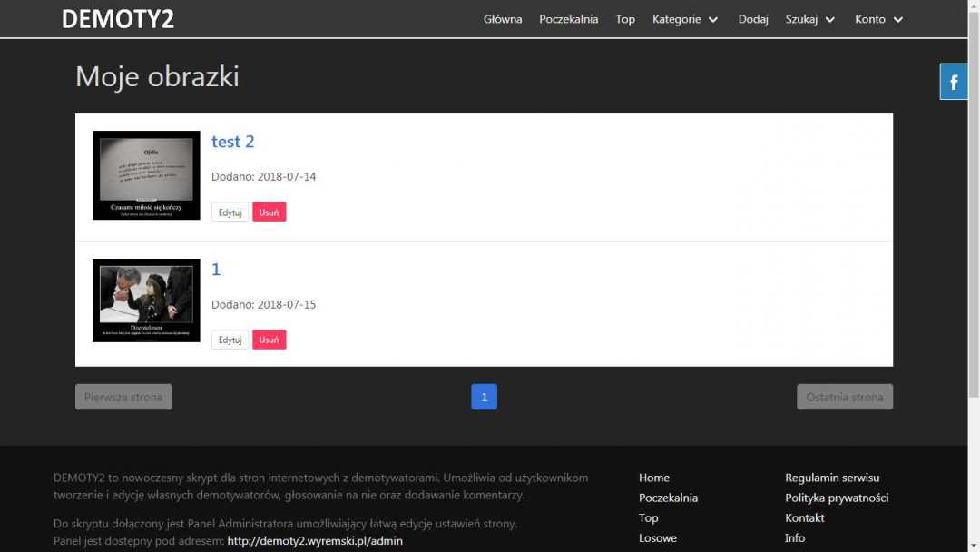980x552 pixels.
Task: Click the Facebook side tab icon
Action: pos(954,83)
